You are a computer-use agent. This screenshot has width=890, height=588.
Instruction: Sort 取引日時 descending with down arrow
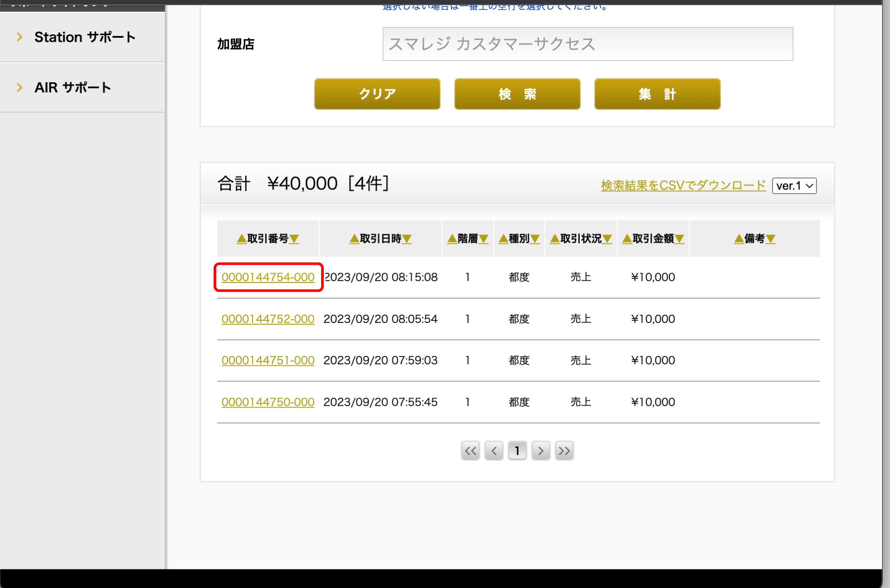(x=407, y=239)
